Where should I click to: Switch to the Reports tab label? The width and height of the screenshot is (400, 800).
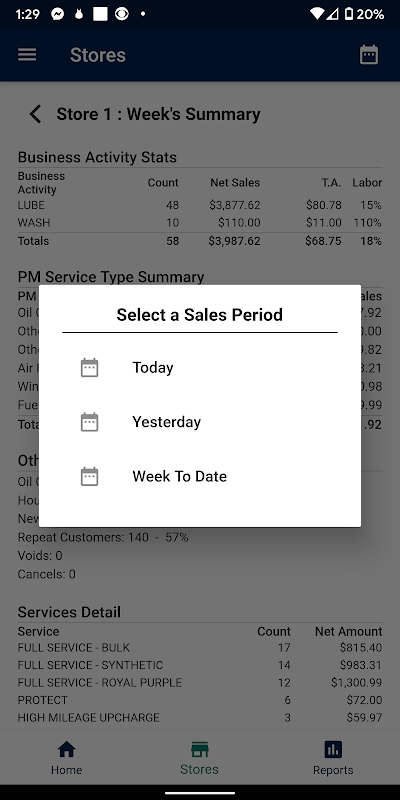tap(333, 770)
